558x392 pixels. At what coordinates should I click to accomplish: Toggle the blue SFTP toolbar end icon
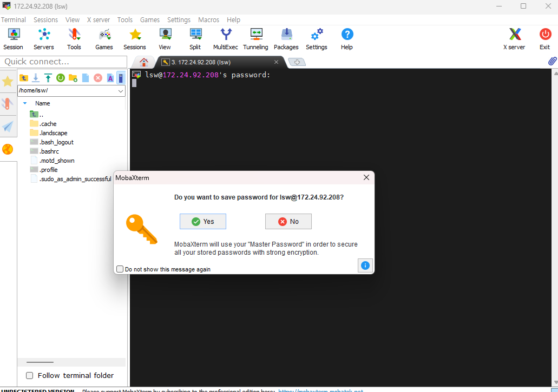121,78
